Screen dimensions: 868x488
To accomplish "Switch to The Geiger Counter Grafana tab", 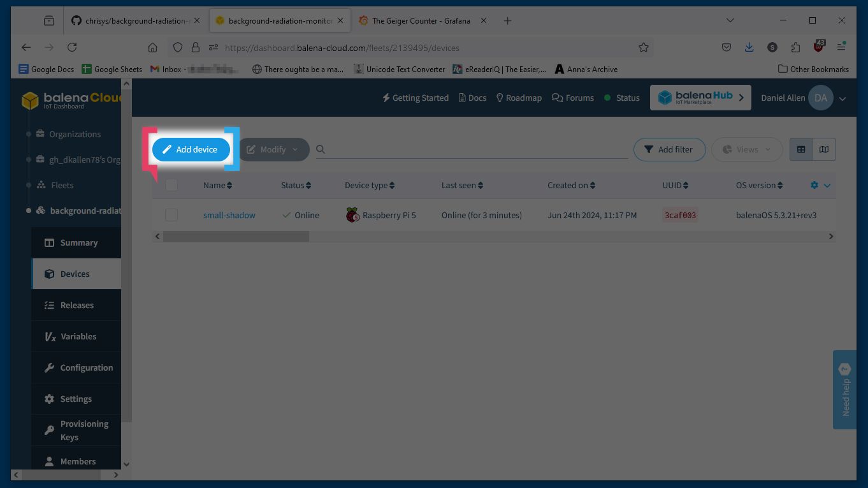I will coord(423,20).
